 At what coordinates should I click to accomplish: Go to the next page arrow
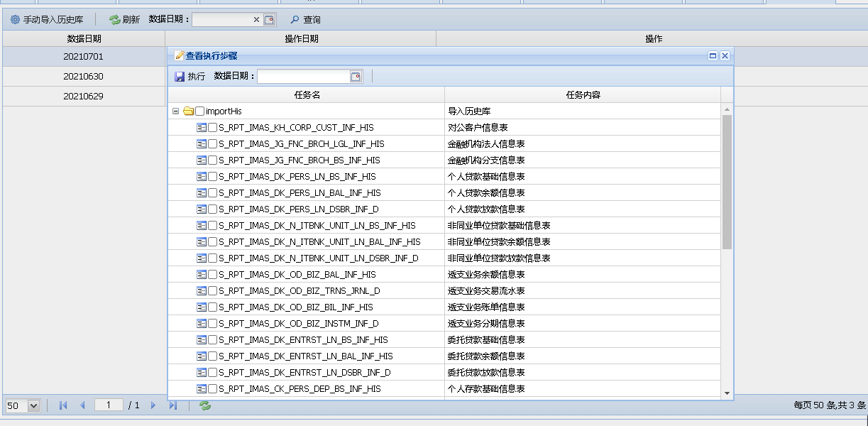click(153, 405)
